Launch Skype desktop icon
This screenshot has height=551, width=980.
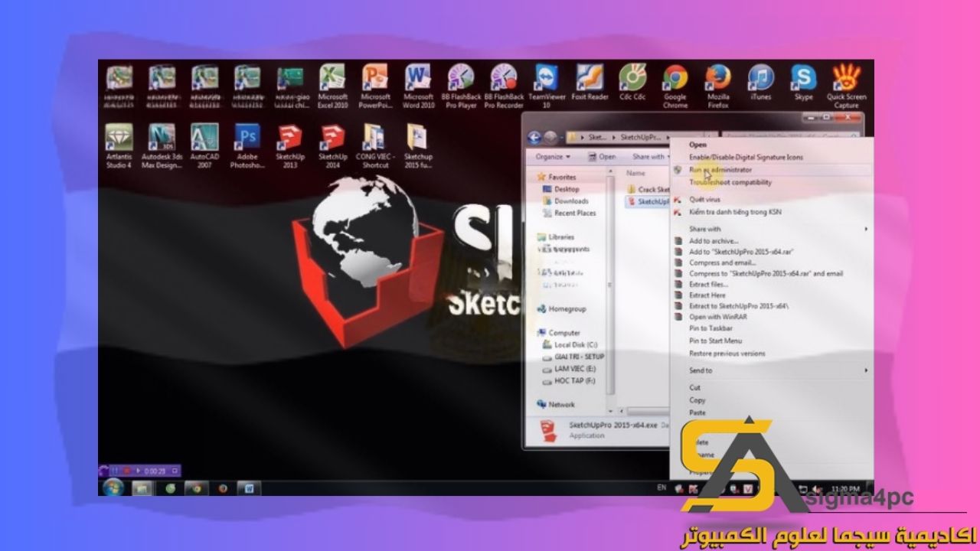[x=804, y=82]
